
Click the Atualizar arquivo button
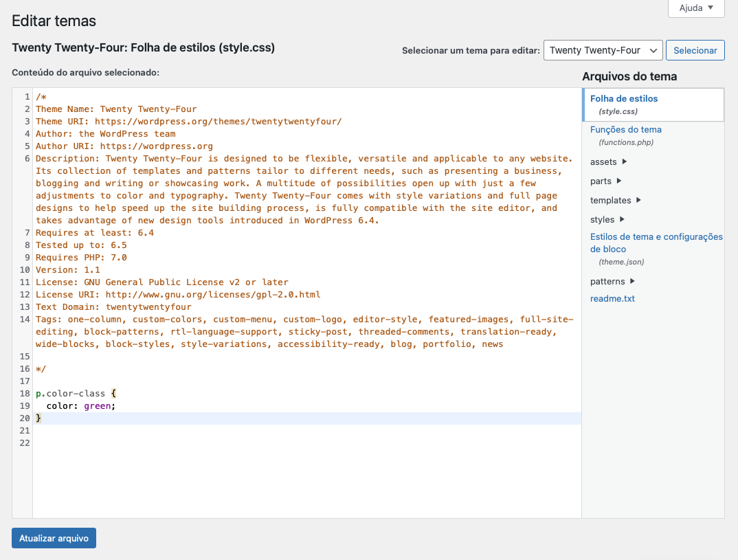[x=53, y=538]
